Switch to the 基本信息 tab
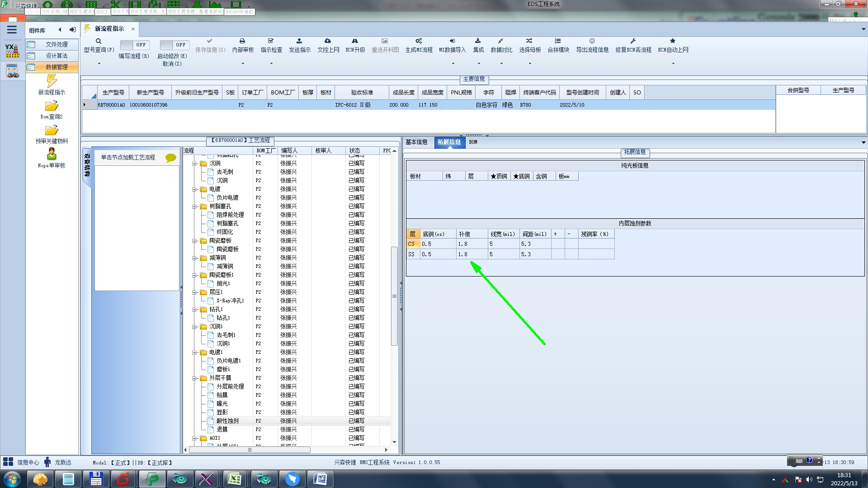 (416, 142)
